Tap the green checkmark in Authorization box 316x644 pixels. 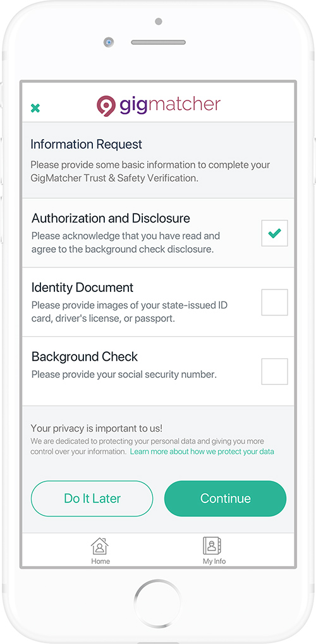tap(274, 233)
